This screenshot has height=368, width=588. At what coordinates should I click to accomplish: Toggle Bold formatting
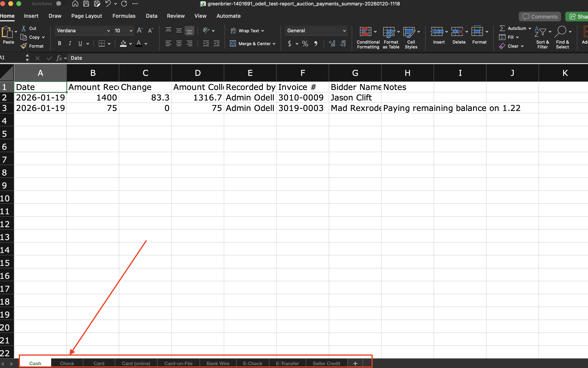pos(59,44)
